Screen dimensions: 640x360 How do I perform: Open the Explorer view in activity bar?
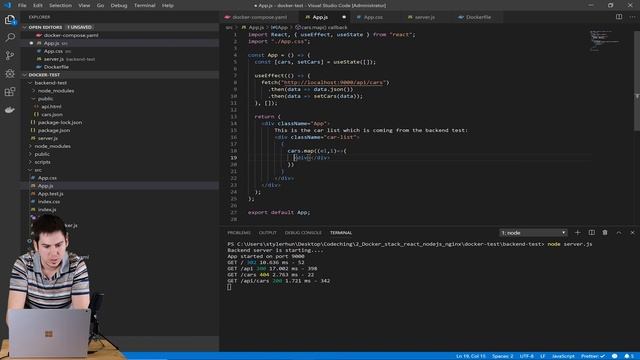pos(10,19)
